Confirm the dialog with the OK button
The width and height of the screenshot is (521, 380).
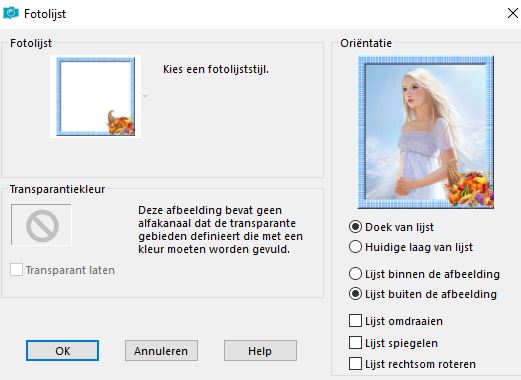(62, 351)
